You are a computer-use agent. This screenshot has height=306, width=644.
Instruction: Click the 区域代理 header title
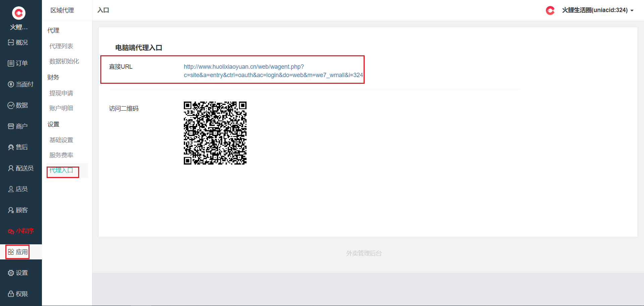coord(62,10)
